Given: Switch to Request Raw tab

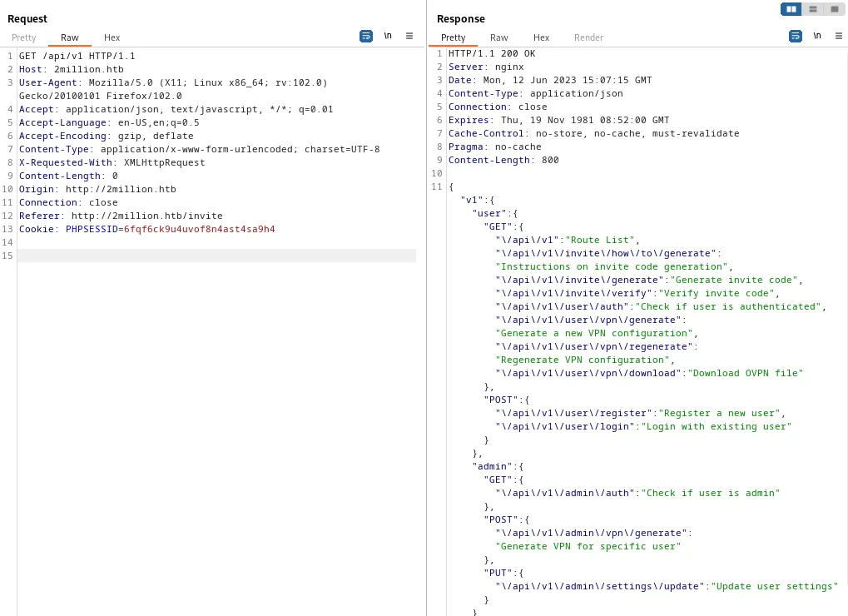Looking at the screenshot, I should pyautogui.click(x=70, y=37).
